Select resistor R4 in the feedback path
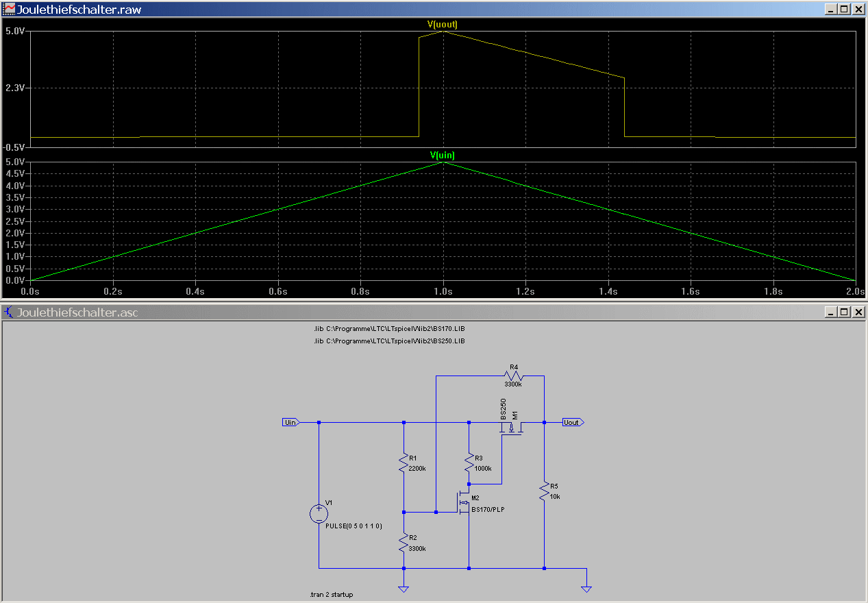Screen dimensions: 868x603 tap(514, 376)
